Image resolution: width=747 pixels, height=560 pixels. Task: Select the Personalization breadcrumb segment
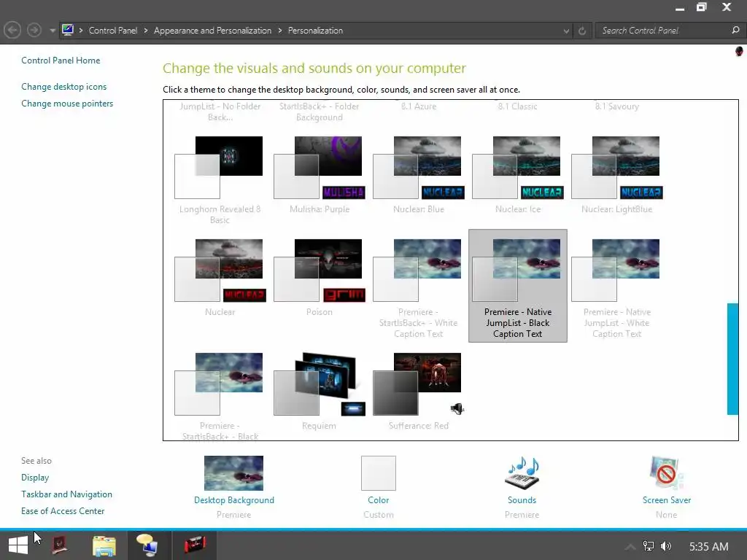315,31
